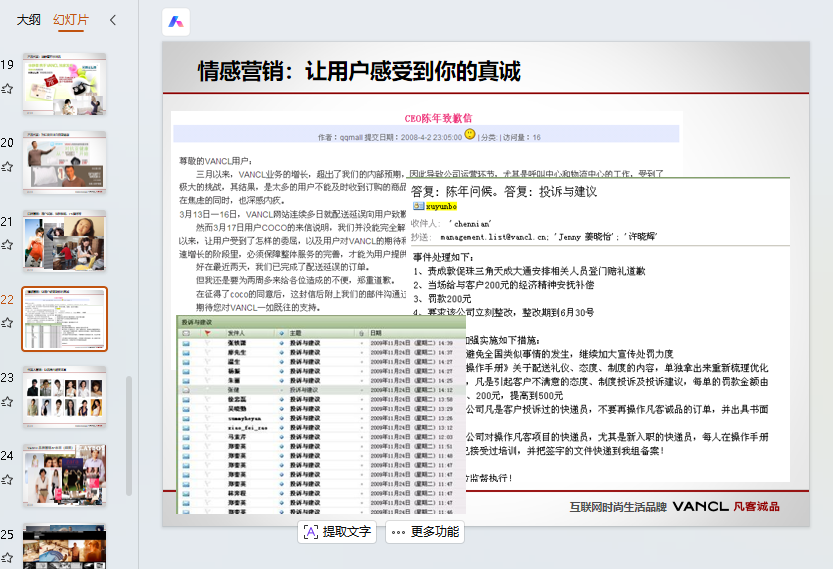Star slide 19 with its star icon

click(x=7, y=89)
